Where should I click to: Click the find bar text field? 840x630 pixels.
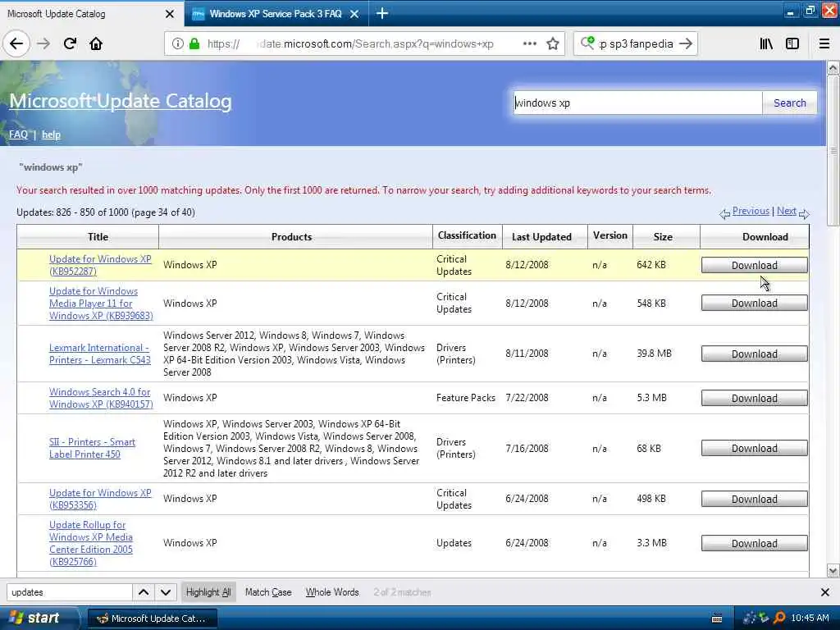[69, 592]
